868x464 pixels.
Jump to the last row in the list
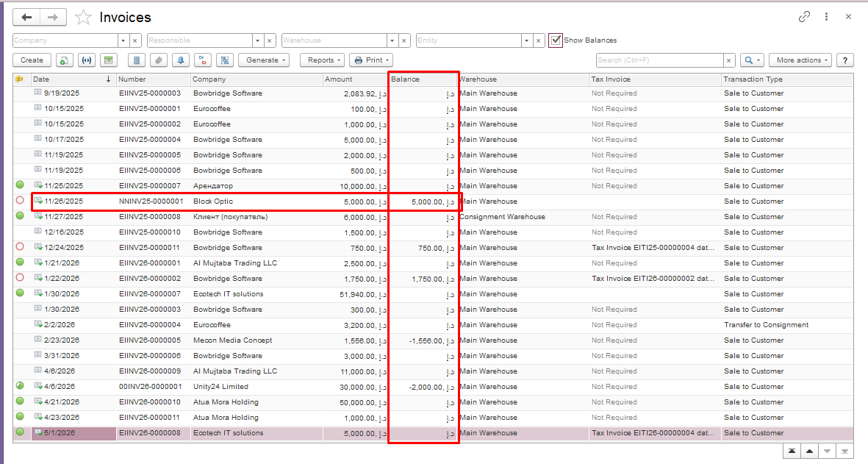click(844, 451)
